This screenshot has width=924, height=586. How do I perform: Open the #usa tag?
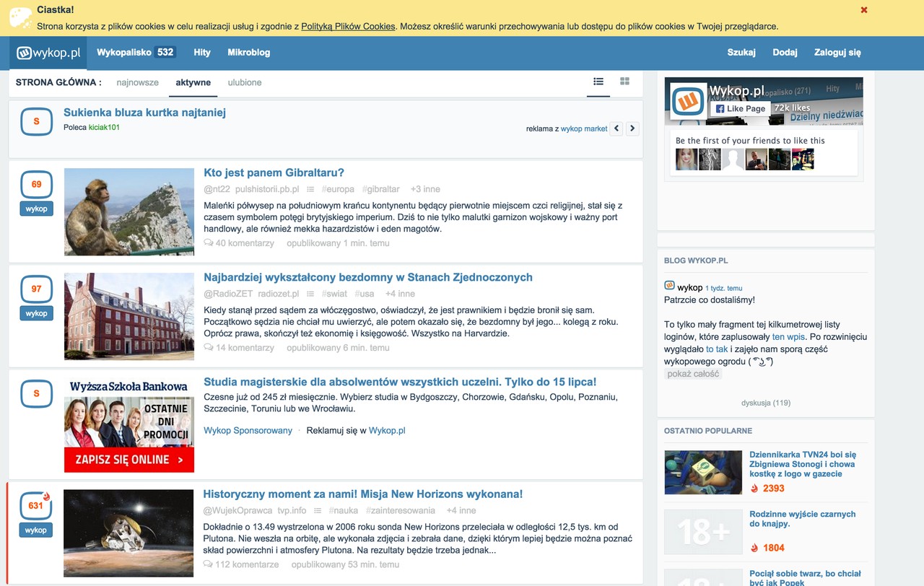point(365,294)
